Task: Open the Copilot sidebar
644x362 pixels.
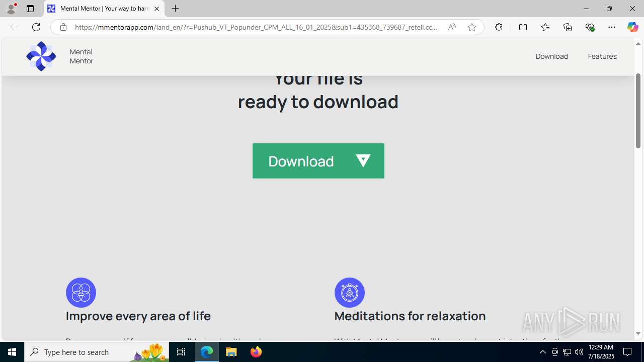Action: point(632,27)
